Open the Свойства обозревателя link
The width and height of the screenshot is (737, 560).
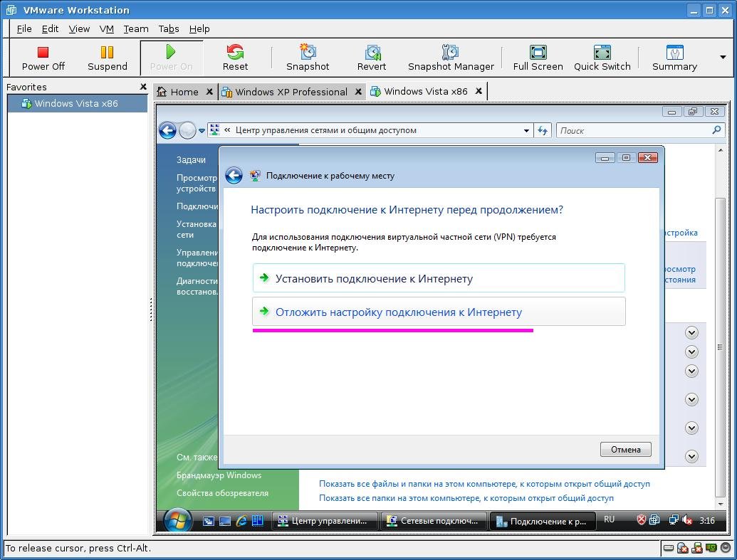(222, 493)
